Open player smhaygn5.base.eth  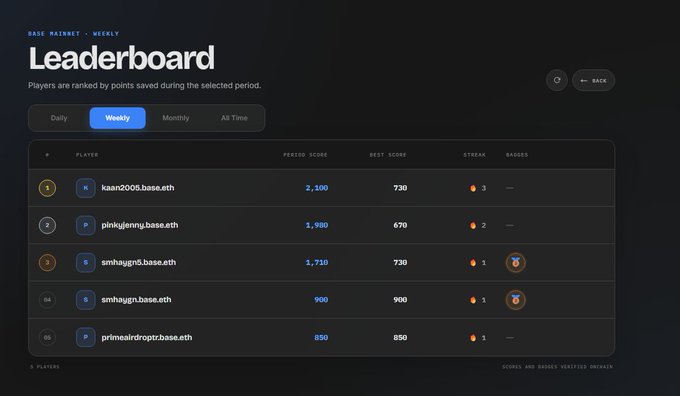pyautogui.click(x=139, y=262)
